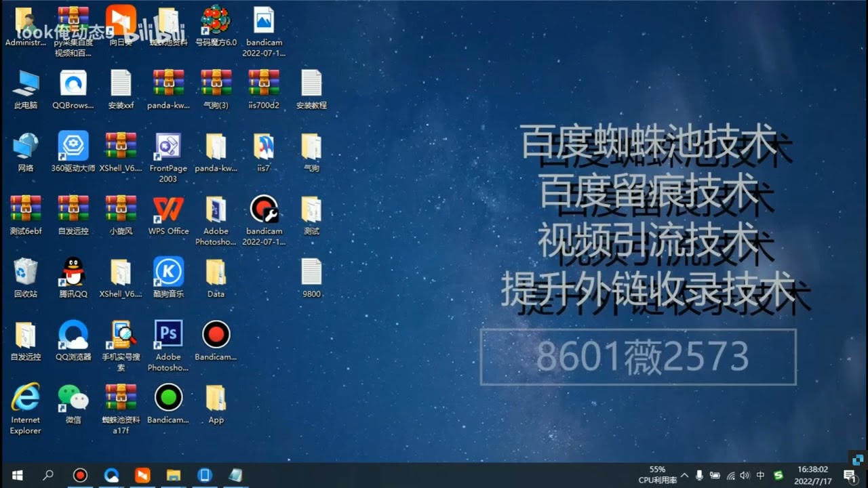
Task: Launch WPS Office shortcut
Action: [168, 209]
